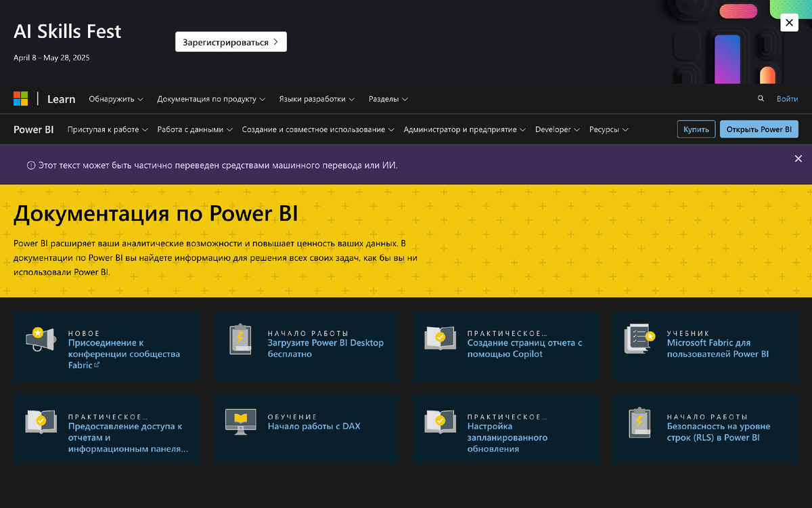Click checklist icon on Microsoft Fabric tutorial card

[639, 339]
